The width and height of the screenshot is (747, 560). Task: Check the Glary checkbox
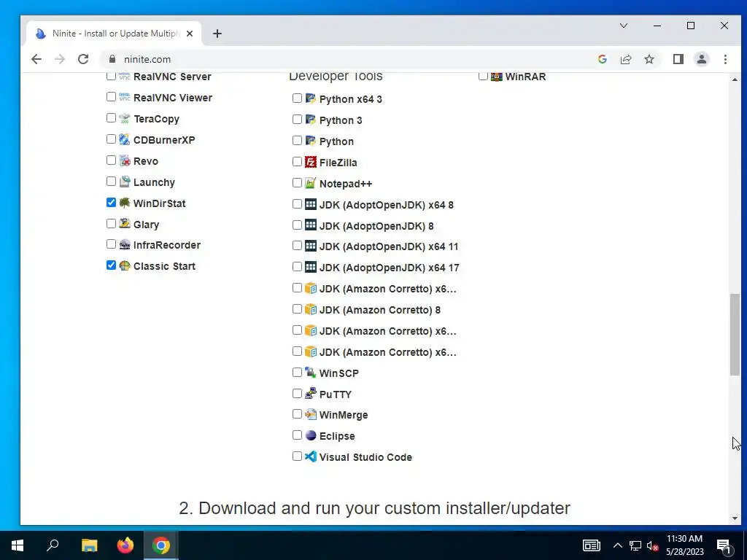tap(111, 223)
